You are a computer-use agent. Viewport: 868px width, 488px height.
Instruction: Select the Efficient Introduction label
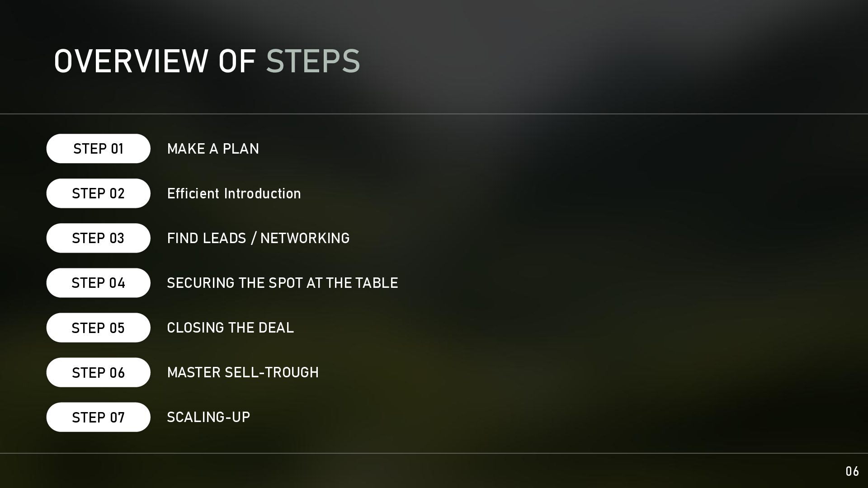(x=234, y=193)
